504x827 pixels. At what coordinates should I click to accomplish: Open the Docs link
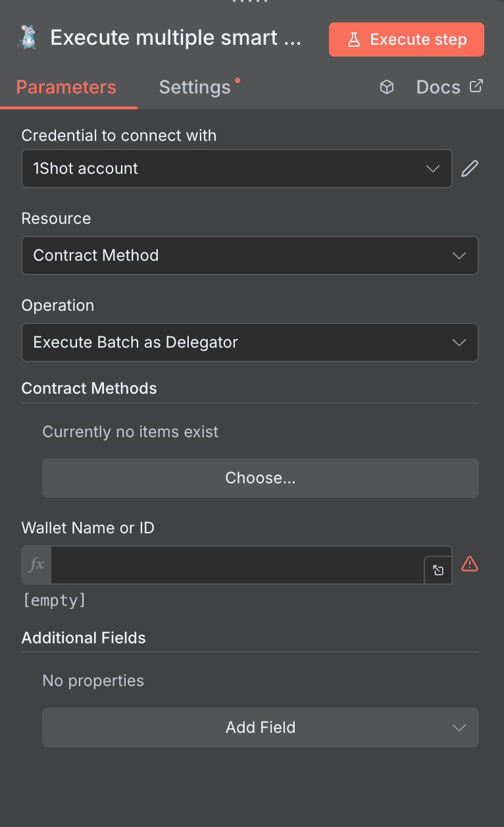[438, 86]
